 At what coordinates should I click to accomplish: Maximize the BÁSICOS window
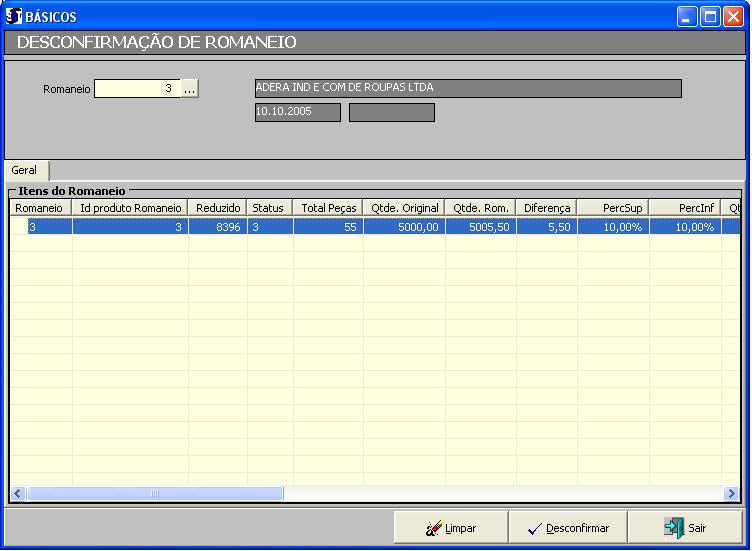[x=710, y=16]
